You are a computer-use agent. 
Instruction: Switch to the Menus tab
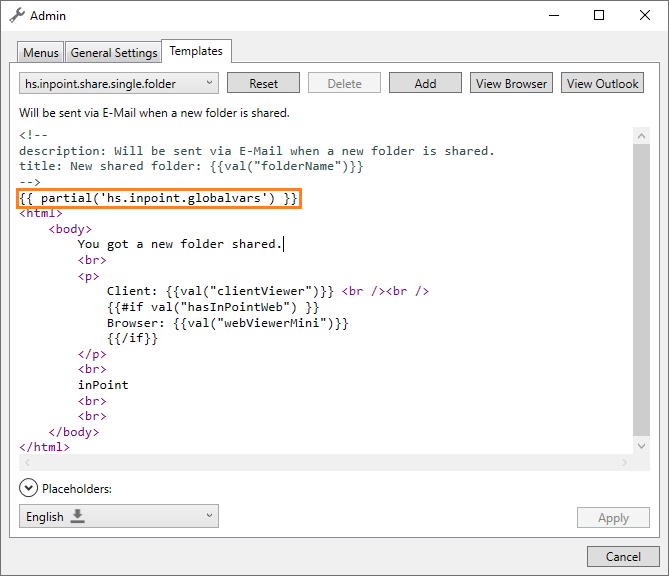pos(41,53)
